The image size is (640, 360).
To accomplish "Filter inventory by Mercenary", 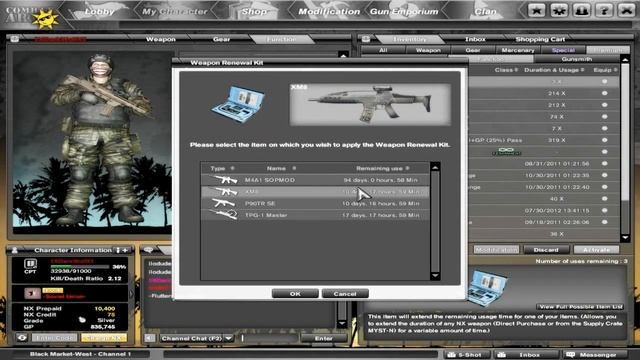I will tap(518, 50).
